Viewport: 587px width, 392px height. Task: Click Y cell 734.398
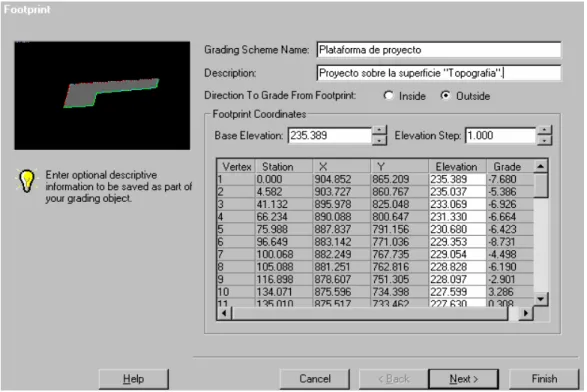point(399,292)
